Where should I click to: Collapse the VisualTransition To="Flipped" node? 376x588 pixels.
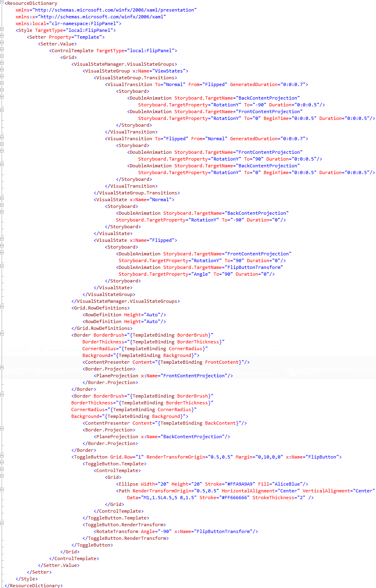(2, 137)
